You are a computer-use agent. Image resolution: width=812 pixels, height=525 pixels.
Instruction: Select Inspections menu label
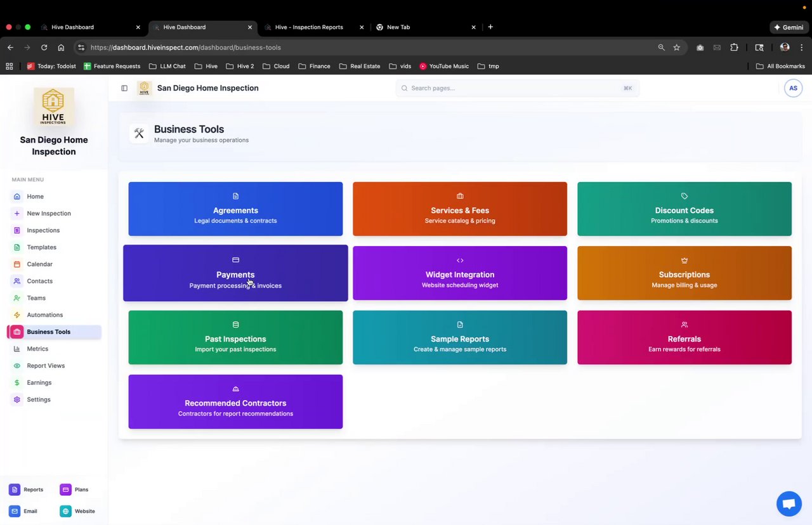pyautogui.click(x=43, y=230)
